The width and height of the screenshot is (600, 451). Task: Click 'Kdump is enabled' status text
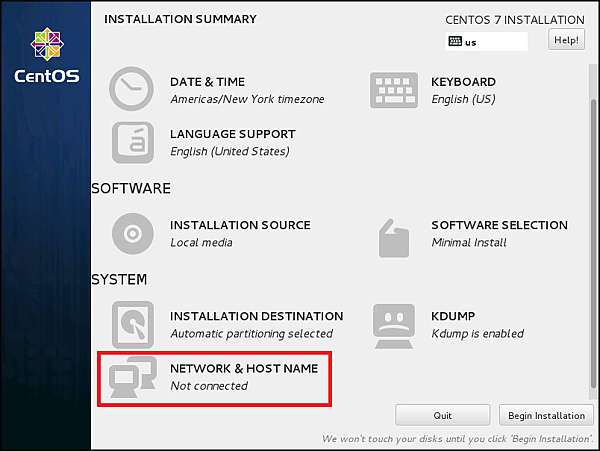tap(478, 334)
